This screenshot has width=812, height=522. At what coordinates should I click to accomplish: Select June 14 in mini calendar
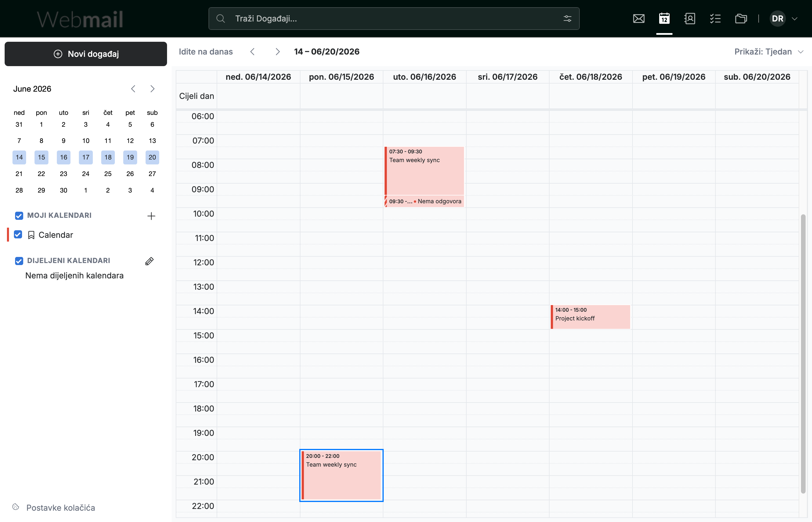(x=19, y=157)
